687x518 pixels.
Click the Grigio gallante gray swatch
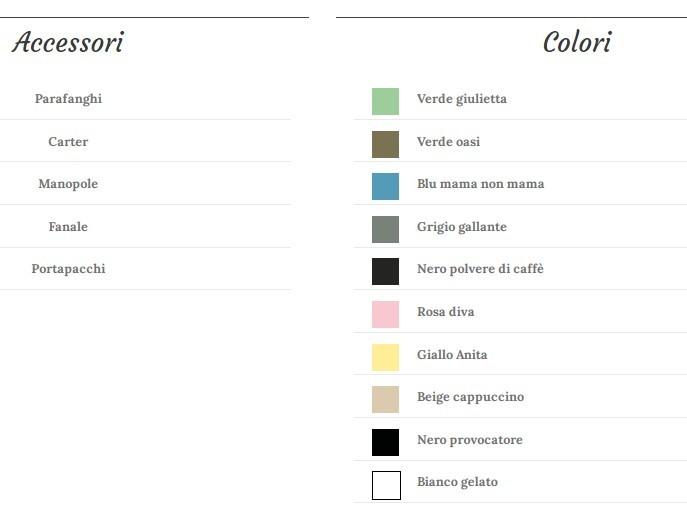pos(385,229)
